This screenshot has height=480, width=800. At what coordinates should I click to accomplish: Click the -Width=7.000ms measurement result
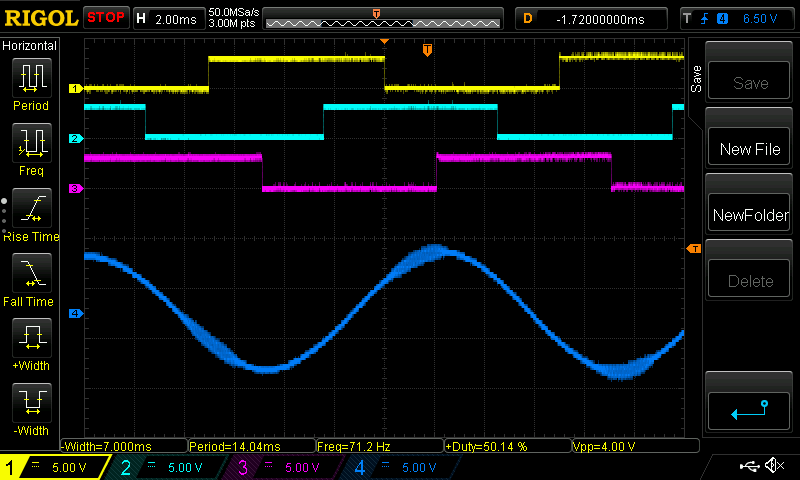pyautogui.click(x=124, y=446)
